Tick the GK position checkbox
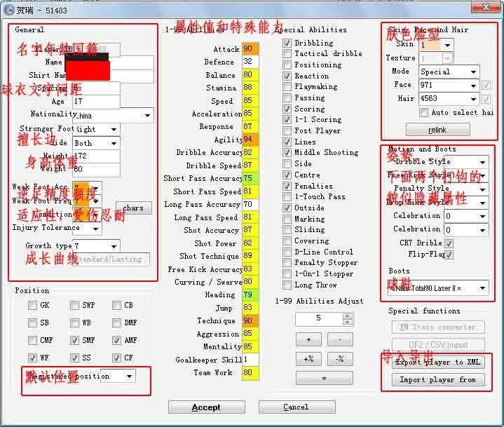504x427 pixels. coord(33,306)
